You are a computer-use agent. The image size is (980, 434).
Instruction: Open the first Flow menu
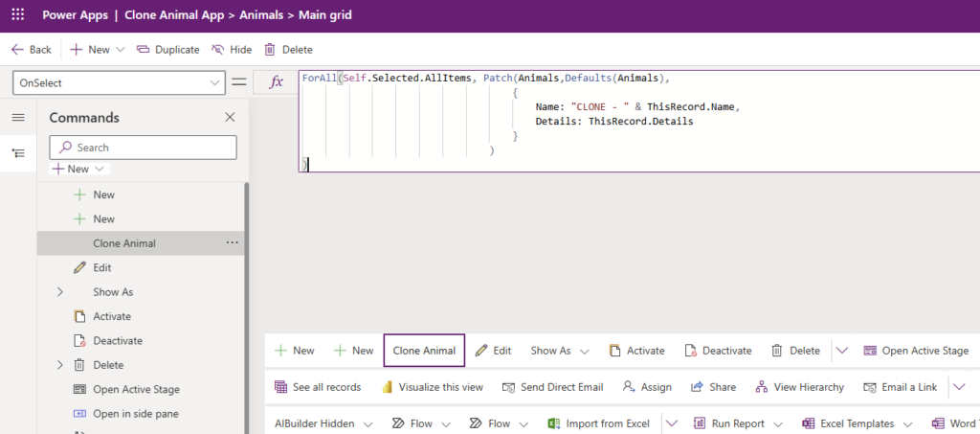(421, 423)
